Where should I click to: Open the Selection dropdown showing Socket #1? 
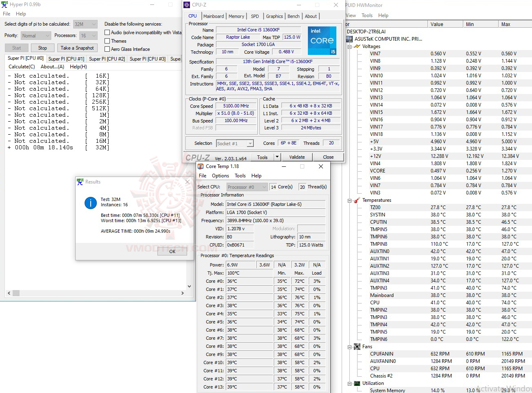pyautogui.click(x=235, y=143)
